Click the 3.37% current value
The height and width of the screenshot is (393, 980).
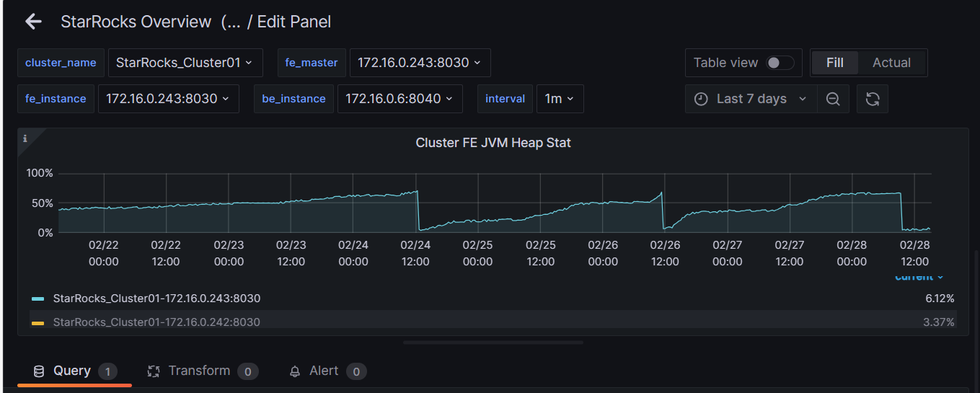click(939, 322)
